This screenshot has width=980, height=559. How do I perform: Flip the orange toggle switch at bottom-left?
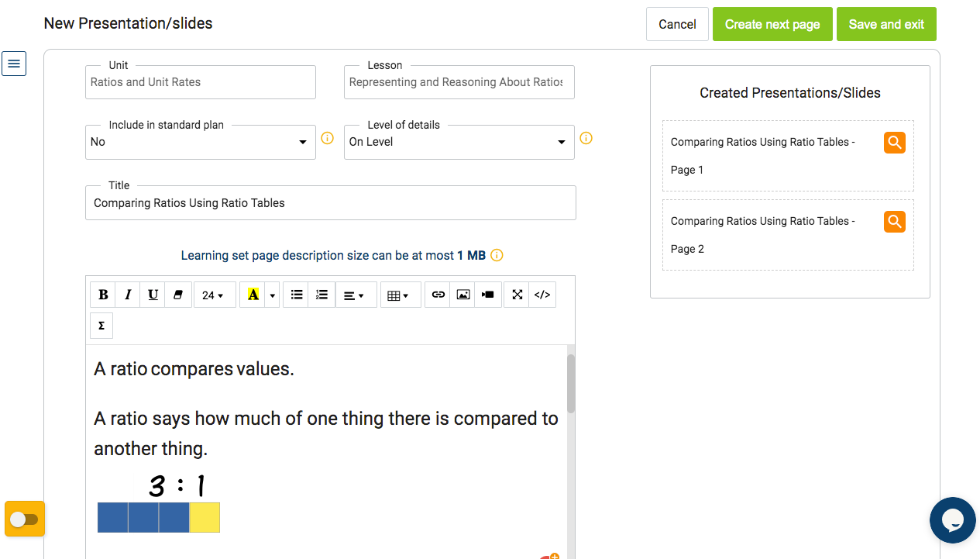click(x=25, y=519)
